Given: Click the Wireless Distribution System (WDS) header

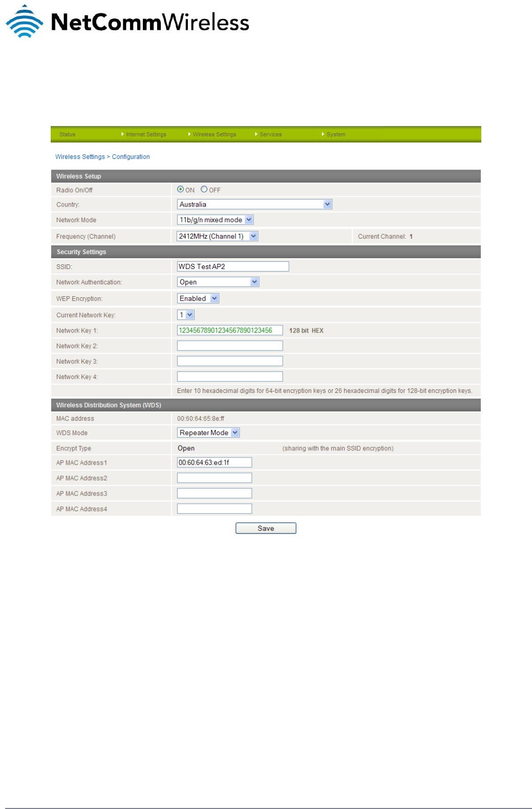Looking at the screenshot, I should 266,405.
